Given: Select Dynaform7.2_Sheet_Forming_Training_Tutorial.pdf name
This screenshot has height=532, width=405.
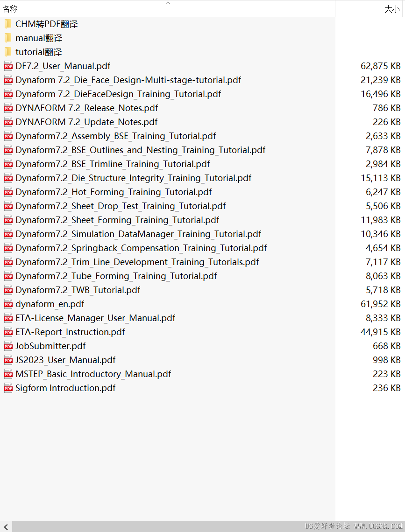Looking at the screenshot, I should pos(117,220).
